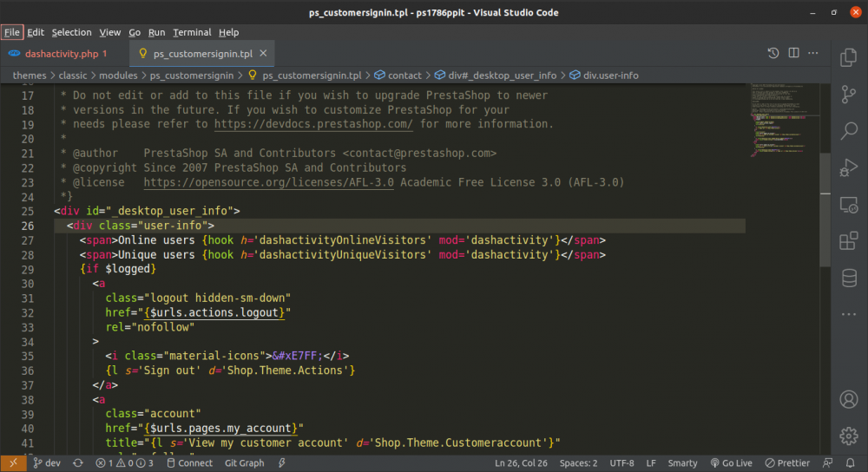The image size is (868, 472).
Task: Open the Accounts icon in the activity bar
Action: click(x=849, y=399)
